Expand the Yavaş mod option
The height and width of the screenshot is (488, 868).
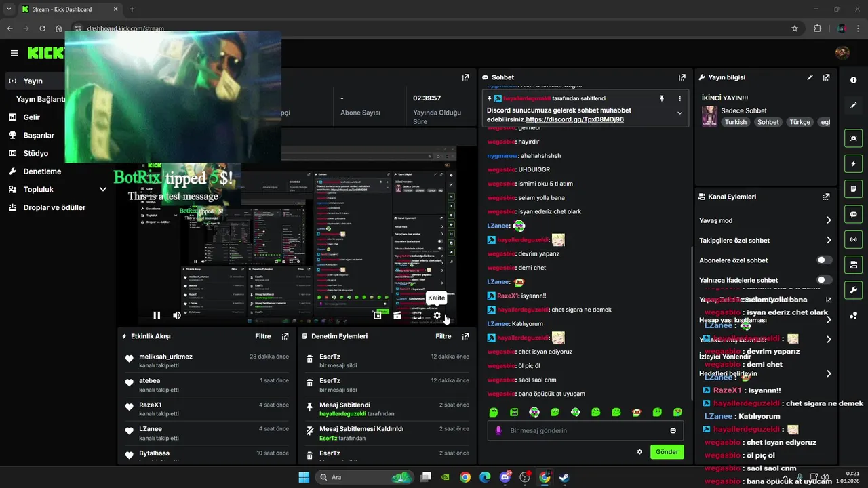pyautogui.click(x=764, y=220)
